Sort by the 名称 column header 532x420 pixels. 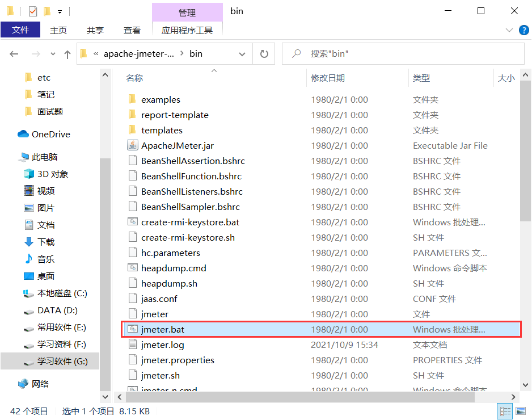point(134,78)
